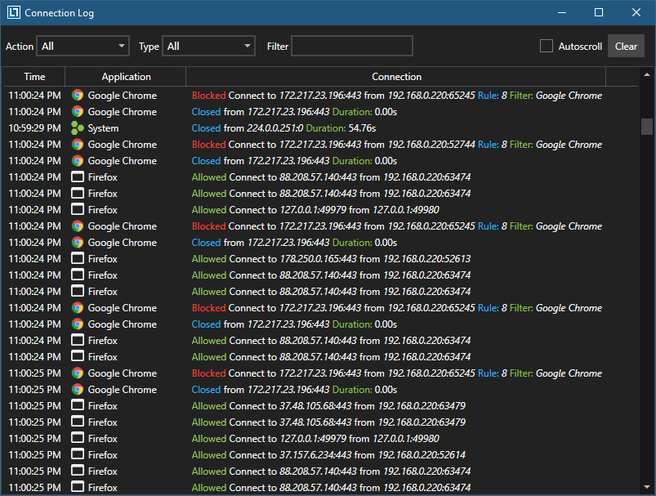Close the Connection Log window
Viewport: 656px width, 496px height.
pyautogui.click(x=636, y=13)
